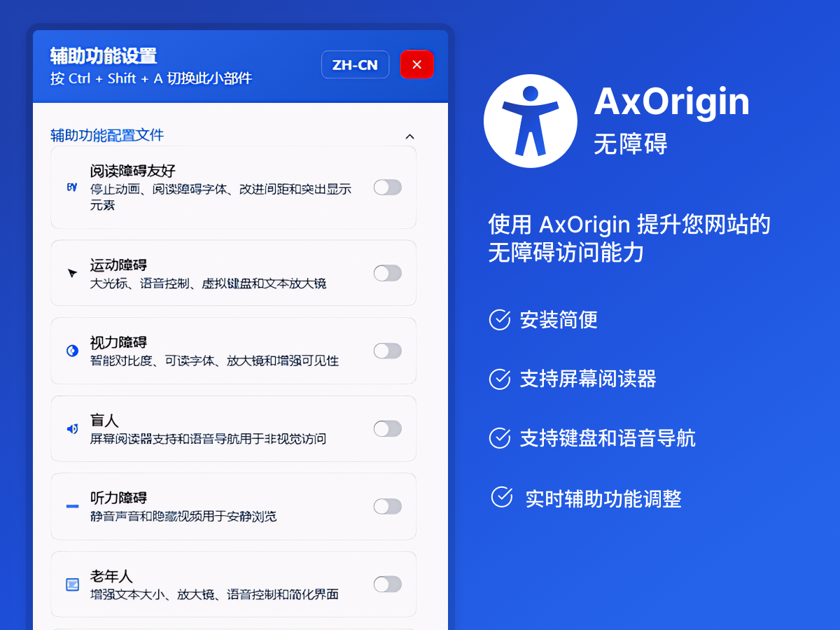The height and width of the screenshot is (630, 840).
Task: Click the speaker icon beside 盲人
Action: pyautogui.click(x=72, y=428)
